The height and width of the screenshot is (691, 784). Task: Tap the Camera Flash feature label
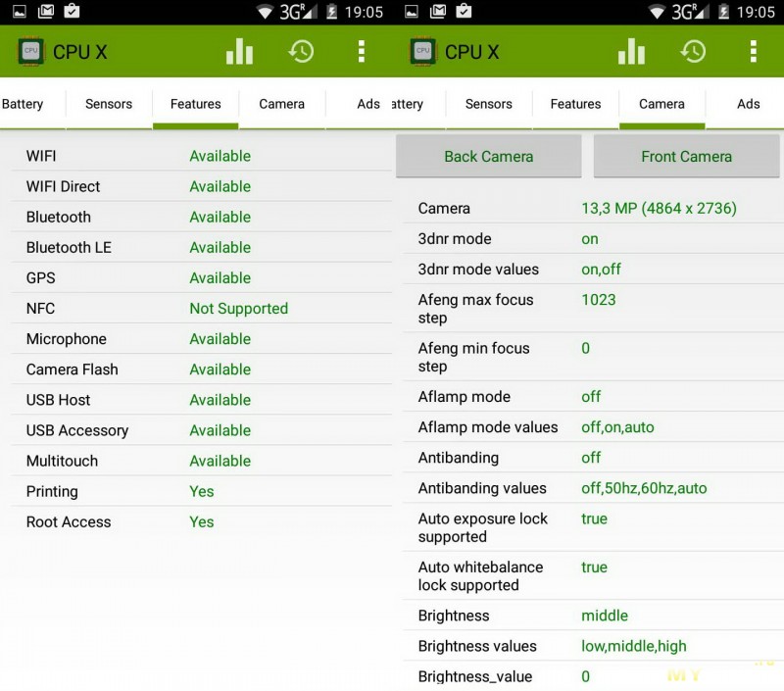point(72,370)
